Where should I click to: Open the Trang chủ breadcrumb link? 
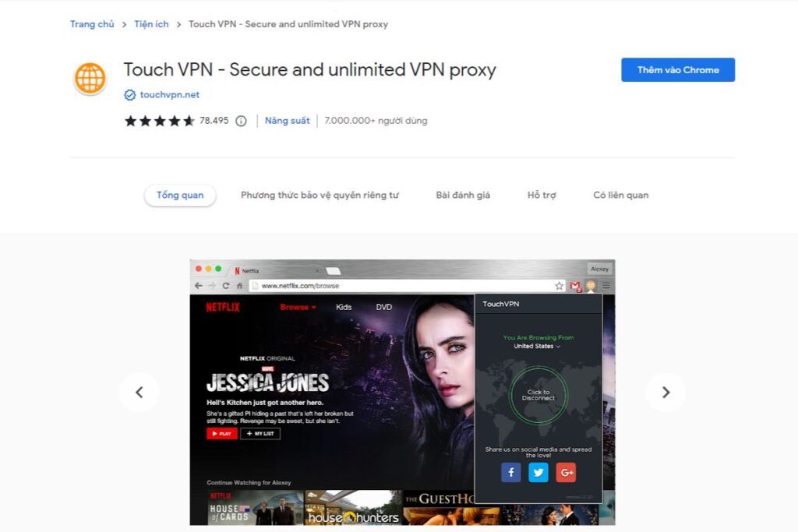pos(92,24)
